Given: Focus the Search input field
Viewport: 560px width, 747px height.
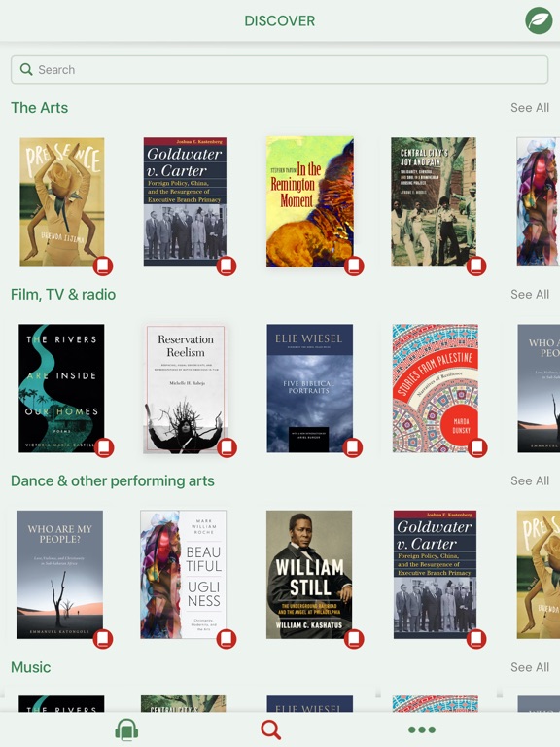Looking at the screenshot, I should point(280,70).
